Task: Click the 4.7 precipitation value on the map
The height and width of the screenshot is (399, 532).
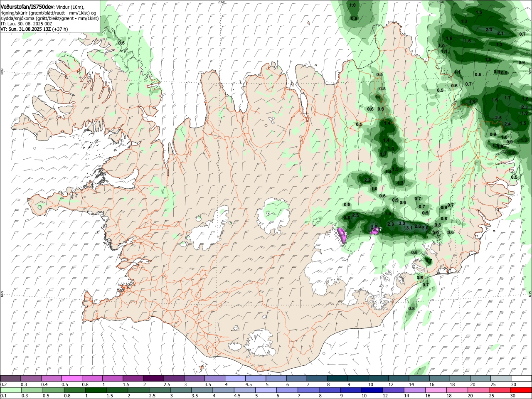Action: pyautogui.click(x=378, y=229)
